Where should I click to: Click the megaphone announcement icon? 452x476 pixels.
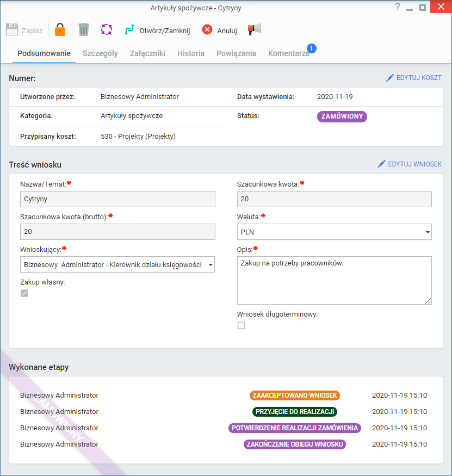point(255,29)
